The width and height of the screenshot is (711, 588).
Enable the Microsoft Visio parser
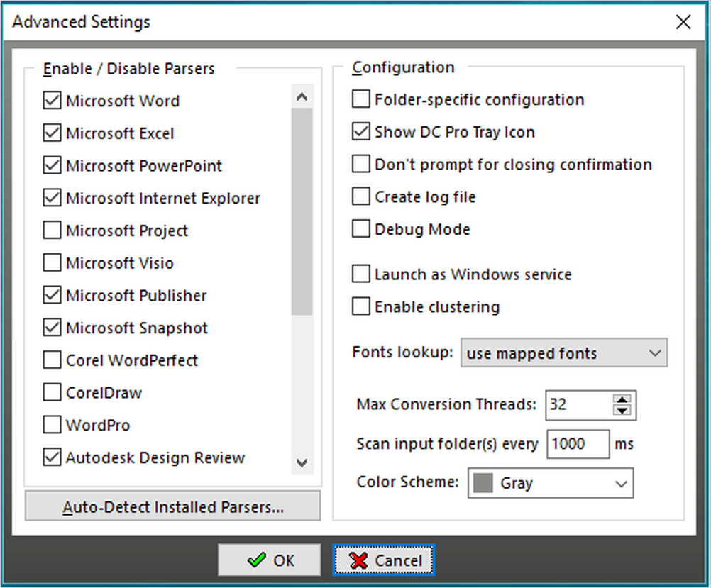point(52,263)
